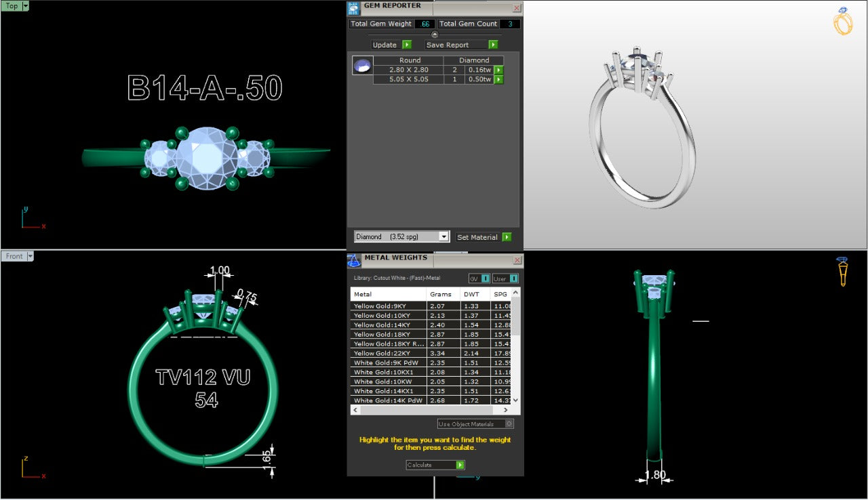Select the center diamond in Top viewport
Image resolution: width=868 pixels, height=500 pixels.
[207, 158]
